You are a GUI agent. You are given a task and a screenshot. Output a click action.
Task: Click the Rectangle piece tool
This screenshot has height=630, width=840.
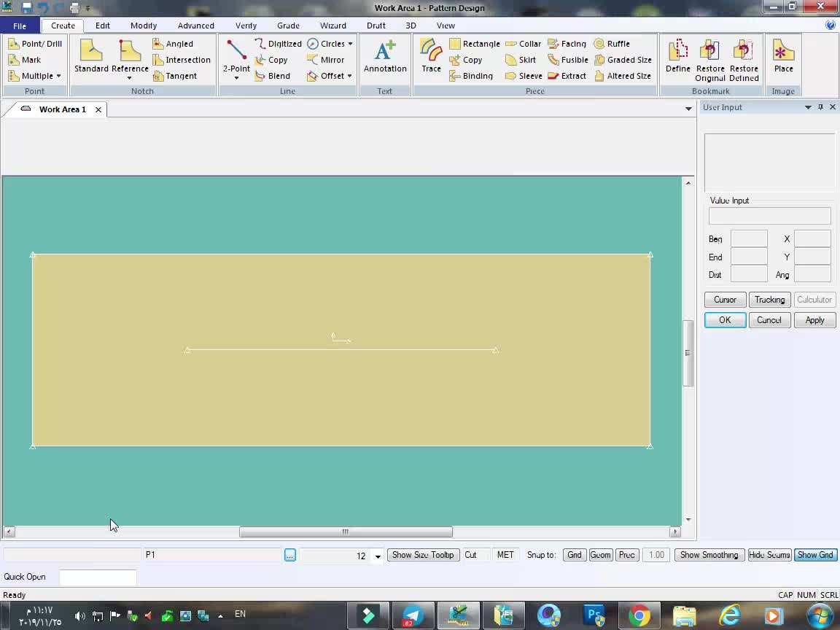pyautogui.click(x=475, y=44)
